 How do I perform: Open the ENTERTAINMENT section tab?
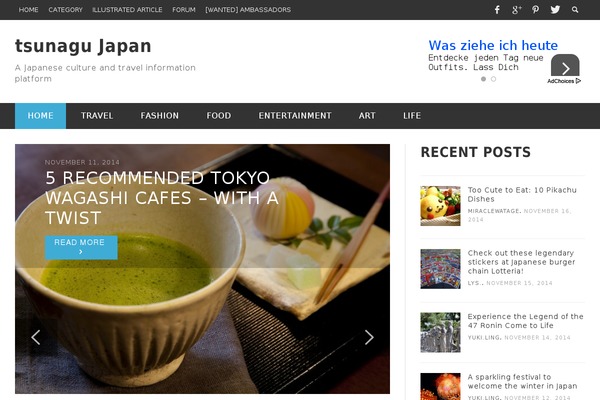tap(295, 116)
